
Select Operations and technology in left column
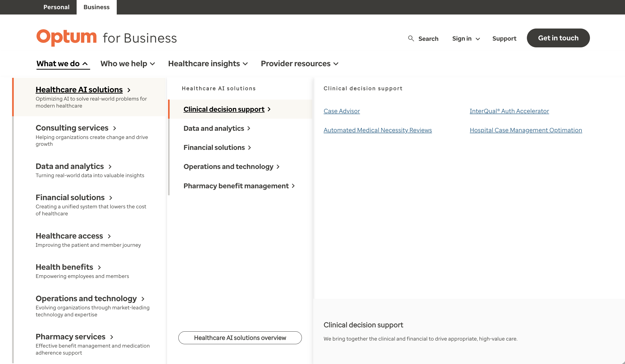click(86, 298)
